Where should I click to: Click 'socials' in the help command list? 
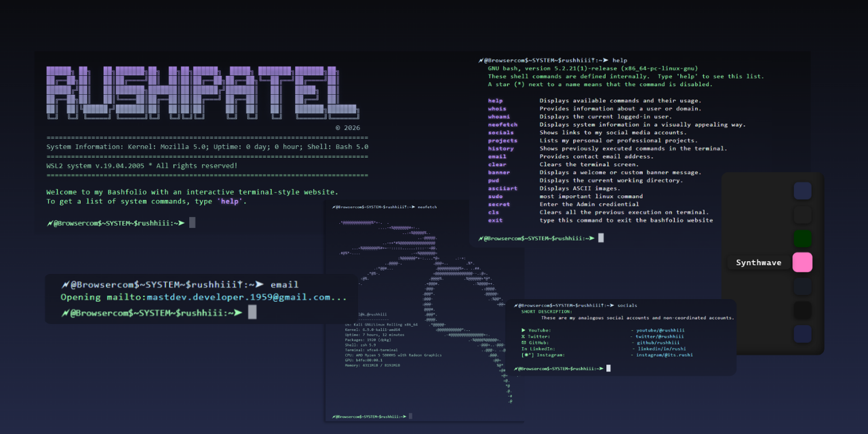500,132
